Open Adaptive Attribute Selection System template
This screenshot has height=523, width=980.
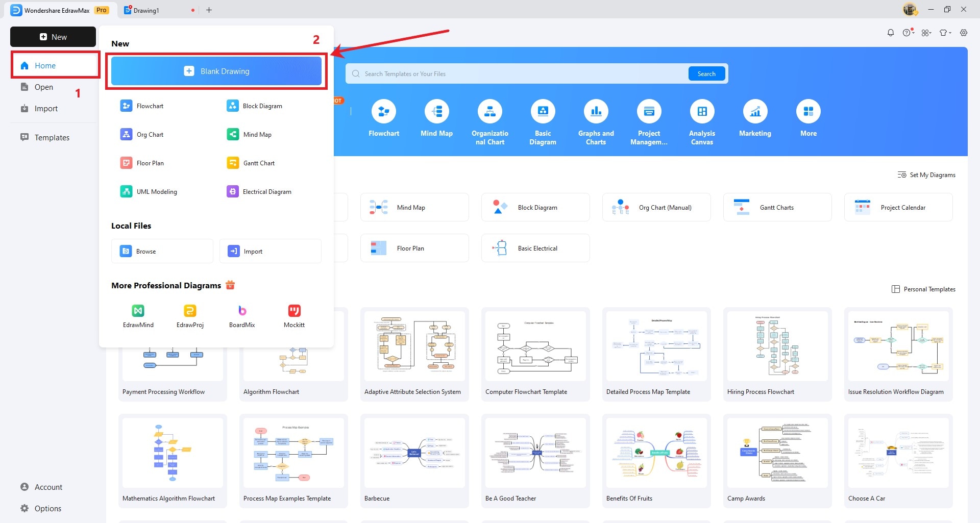coord(414,354)
